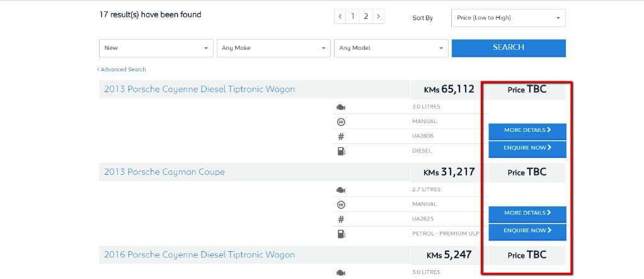Image resolution: width=644 pixels, height=279 pixels.
Task: Click ENQUIRE NOW for 2013 Cayenne Diesel
Action: pyautogui.click(x=527, y=150)
